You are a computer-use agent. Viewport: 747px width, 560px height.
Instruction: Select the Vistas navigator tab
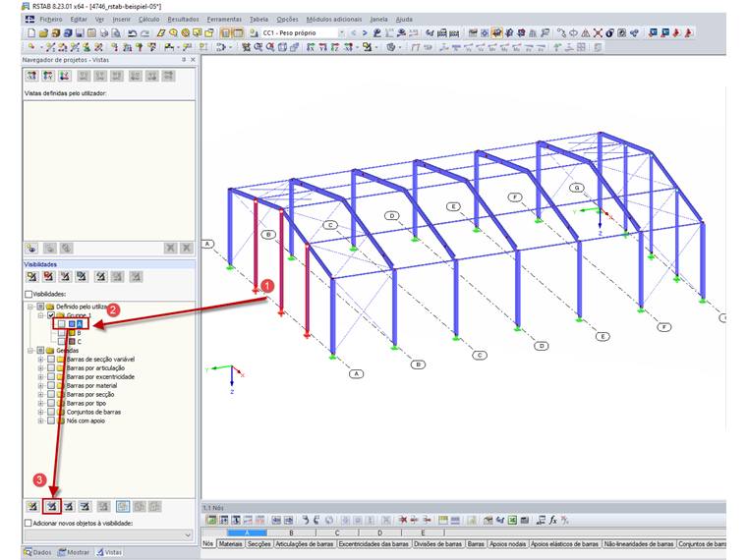click(109, 552)
